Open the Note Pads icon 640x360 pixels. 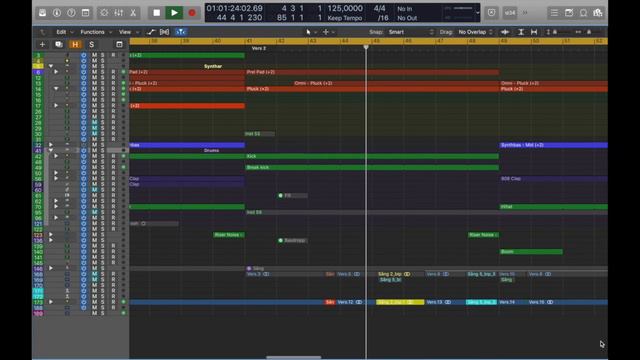coord(569,13)
